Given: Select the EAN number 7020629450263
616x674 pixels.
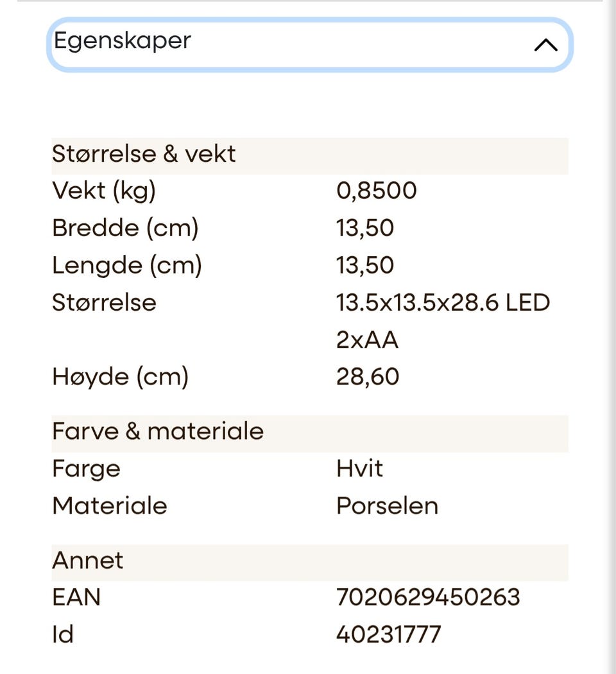Looking at the screenshot, I should coord(428,598).
